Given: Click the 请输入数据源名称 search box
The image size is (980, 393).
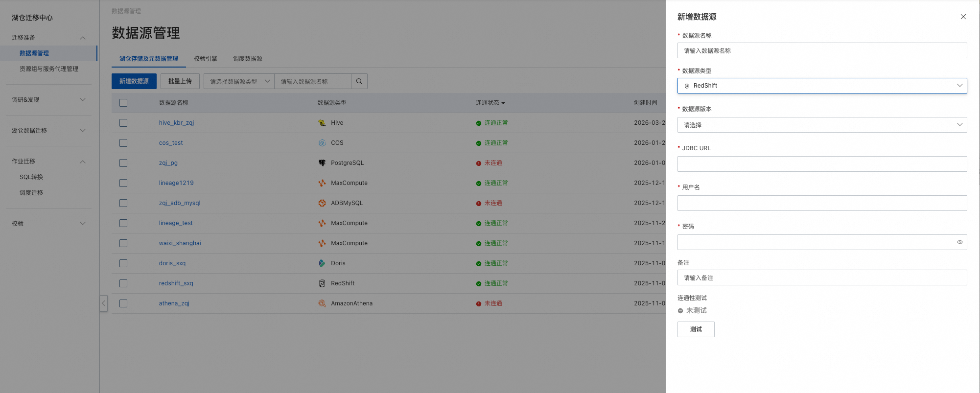Looking at the screenshot, I should coord(313,81).
